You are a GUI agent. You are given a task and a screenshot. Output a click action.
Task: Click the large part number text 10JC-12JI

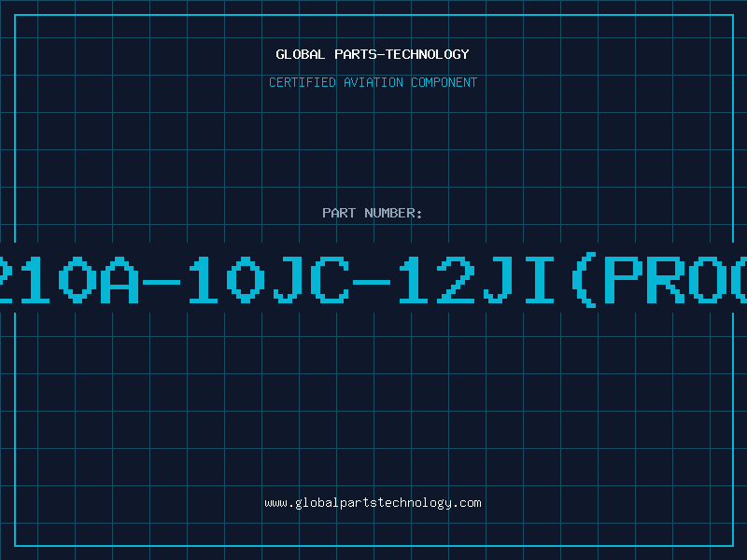(372, 280)
